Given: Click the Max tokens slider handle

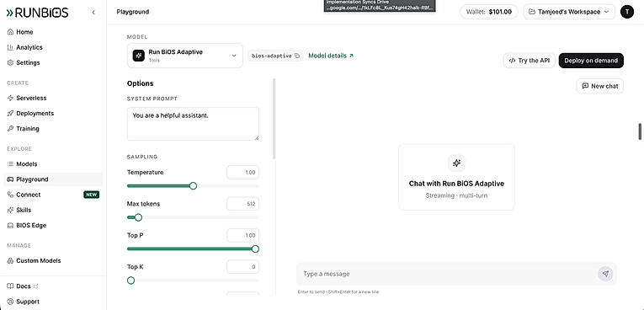Looking at the screenshot, I should [x=138, y=217].
